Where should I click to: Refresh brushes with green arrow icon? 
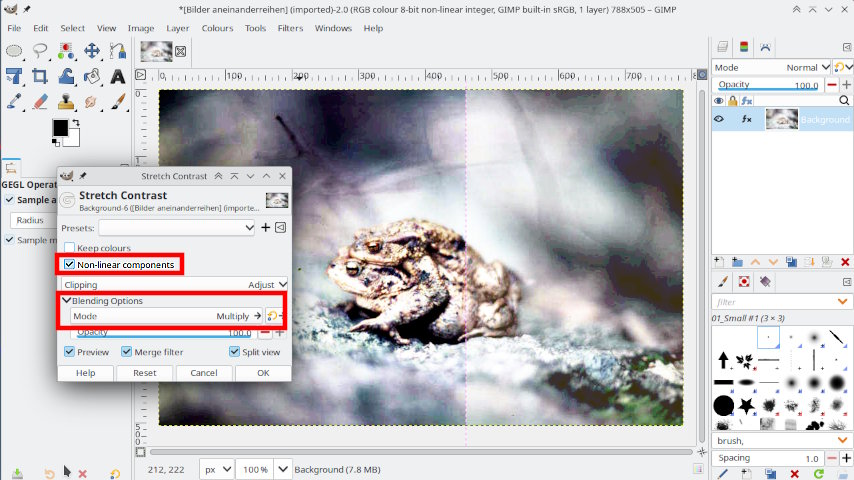tap(819, 474)
